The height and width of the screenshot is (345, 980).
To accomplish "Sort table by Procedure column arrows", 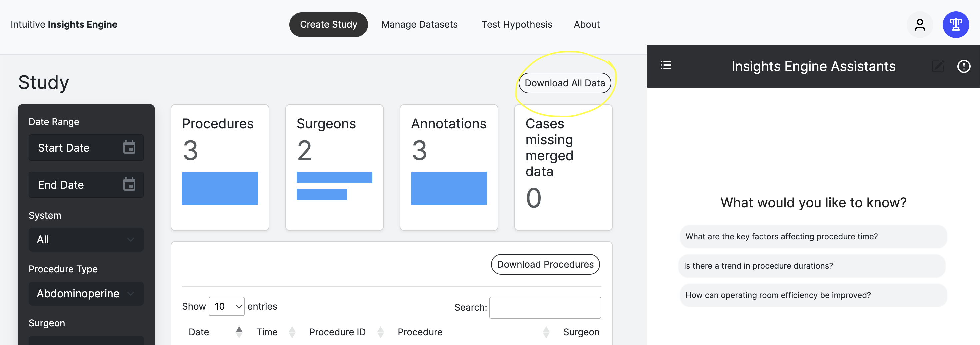I will coord(546,332).
